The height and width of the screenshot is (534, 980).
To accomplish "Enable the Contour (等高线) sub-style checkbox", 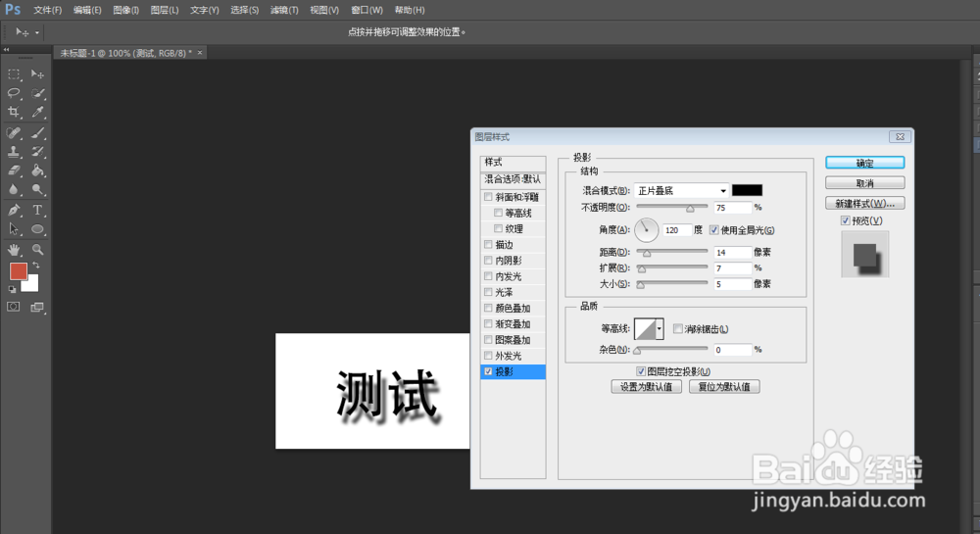I will pyautogui.click(x=498, y=213).
